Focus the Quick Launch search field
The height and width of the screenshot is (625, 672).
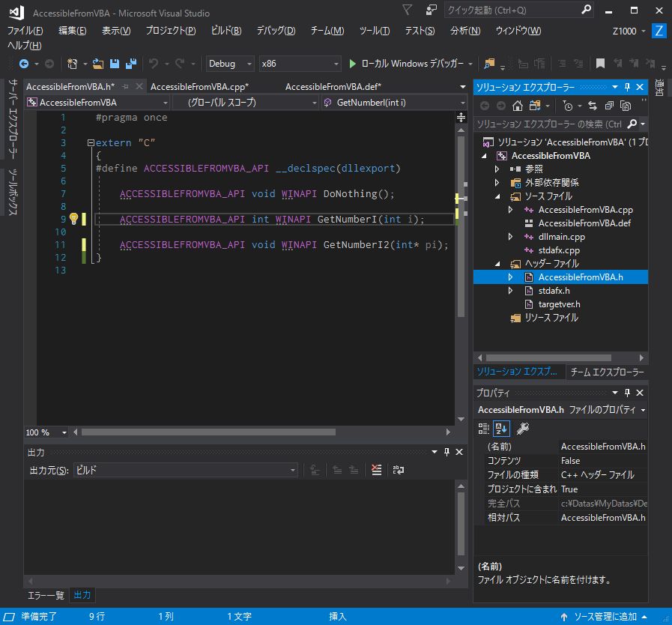click(512, 10)
